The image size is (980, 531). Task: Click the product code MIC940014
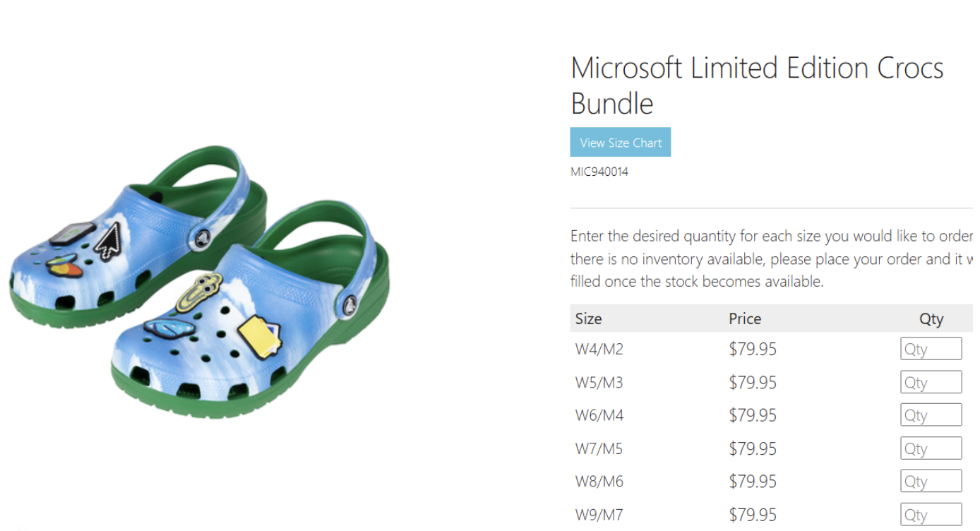[599, 172]
